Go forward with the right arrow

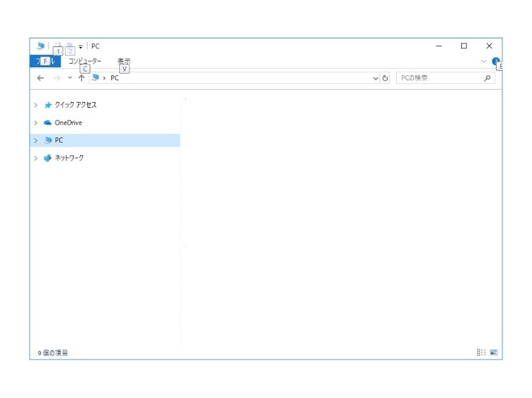56,78
